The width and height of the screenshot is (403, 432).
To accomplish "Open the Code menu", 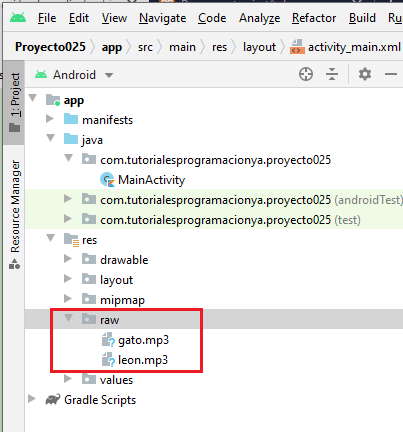I will point(212,18).
